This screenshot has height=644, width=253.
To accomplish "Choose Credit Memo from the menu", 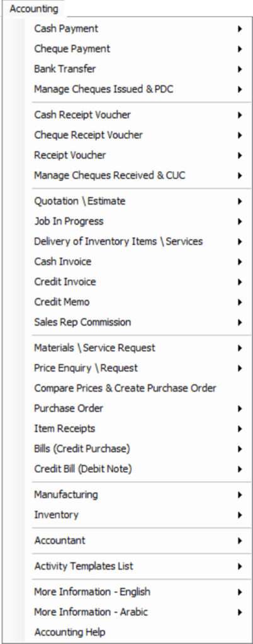I will coord(138,302).
